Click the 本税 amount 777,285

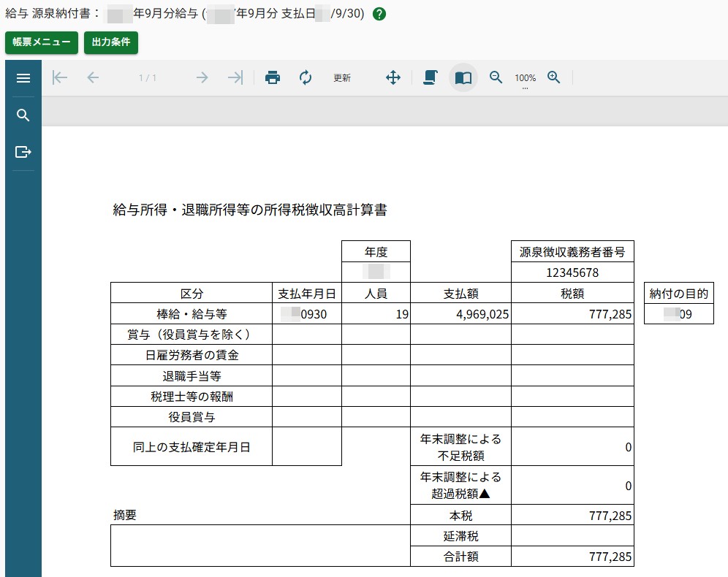coord(610,516)
